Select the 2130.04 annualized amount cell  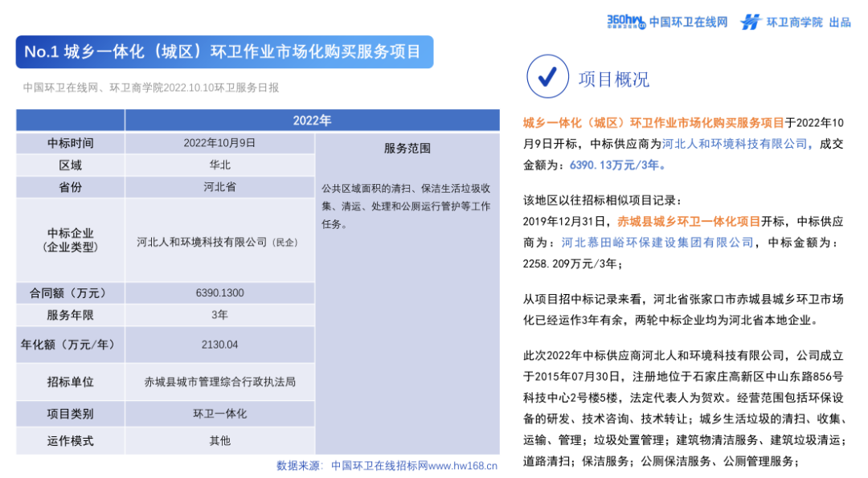click(219, 345)
